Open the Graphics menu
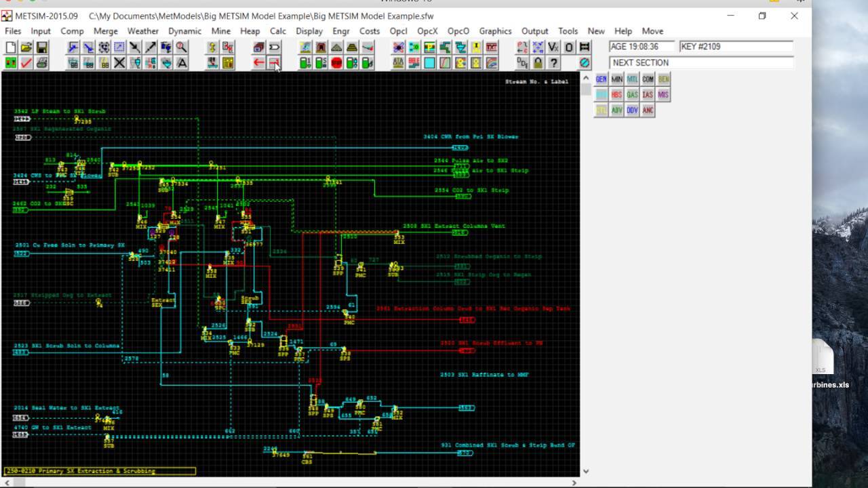The width and height of the screenshot is (868, 488). pos(495,31)
